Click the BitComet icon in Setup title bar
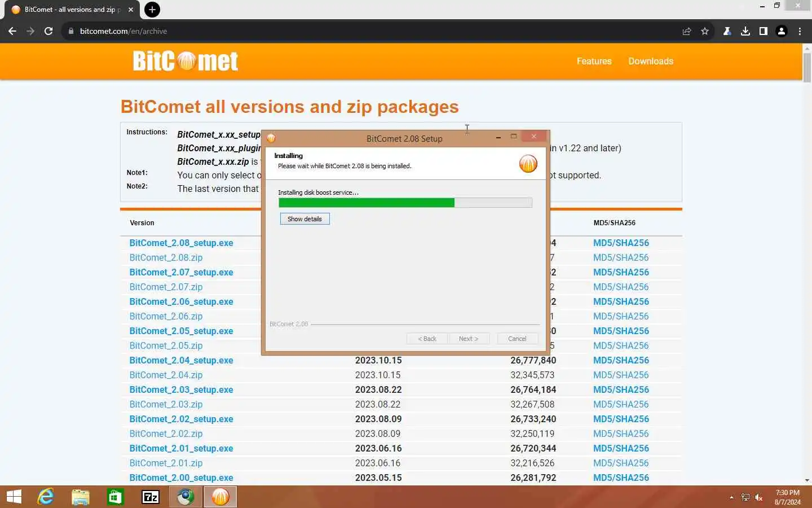The height and width of the screenshot is (508, 812). (x=271, y=138)
